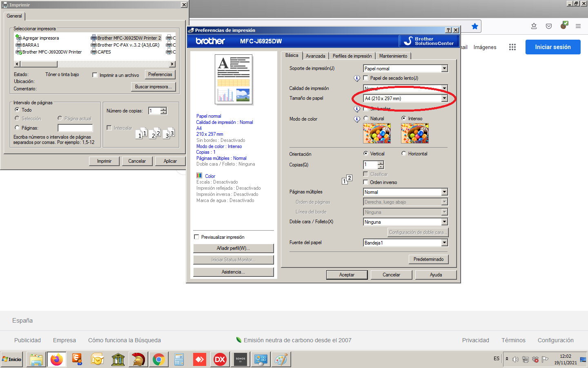Click Buscar impresora... button
The width and height of the screenshot is (588, 368).
[153, 87]
